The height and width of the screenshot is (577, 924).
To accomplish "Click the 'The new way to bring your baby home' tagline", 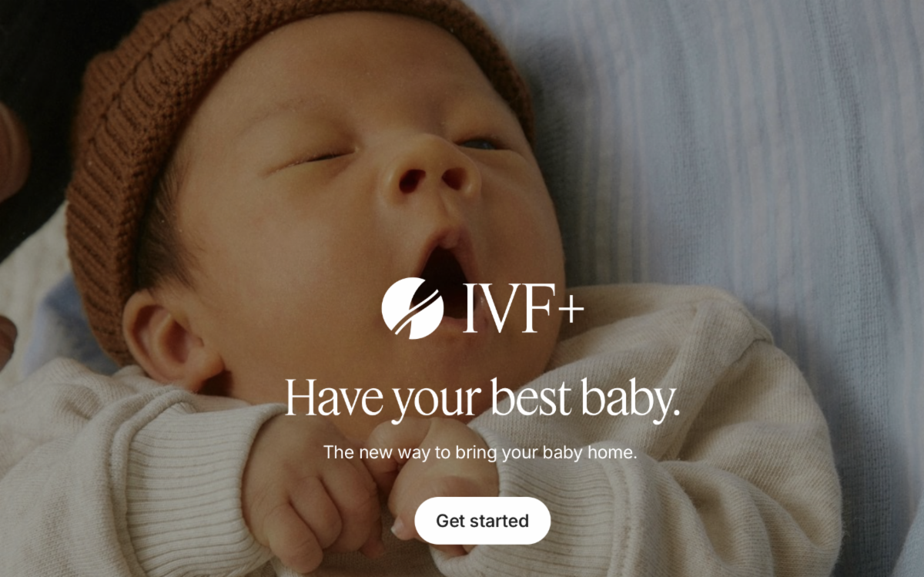I will tap(480, 452).
